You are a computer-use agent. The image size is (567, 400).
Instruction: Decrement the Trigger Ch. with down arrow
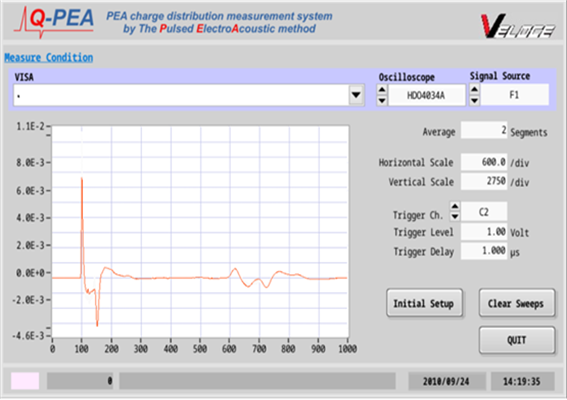tap(455, 217)
